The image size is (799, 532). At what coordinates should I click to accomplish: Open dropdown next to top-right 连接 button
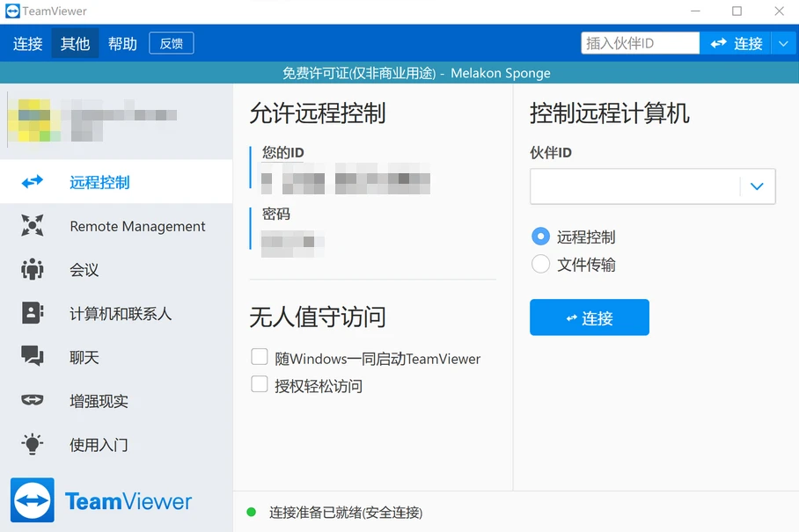(x=784, y=44)
